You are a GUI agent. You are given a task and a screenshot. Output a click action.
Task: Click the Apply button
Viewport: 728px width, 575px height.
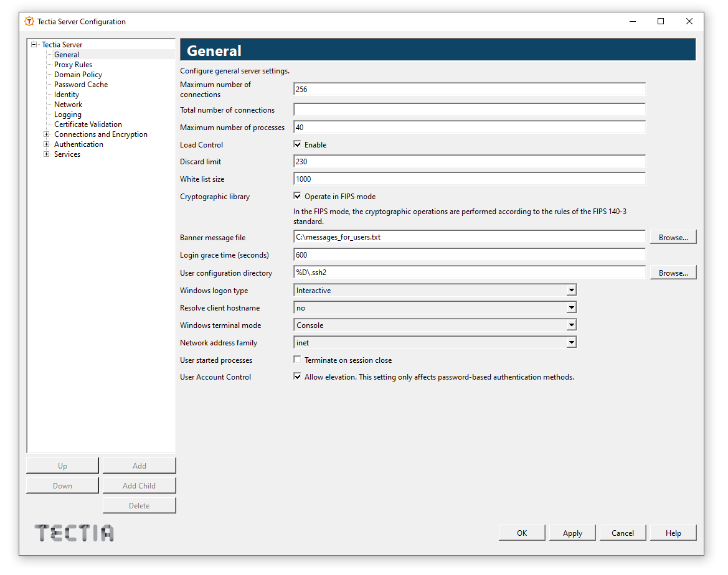(x=572, y=533)
